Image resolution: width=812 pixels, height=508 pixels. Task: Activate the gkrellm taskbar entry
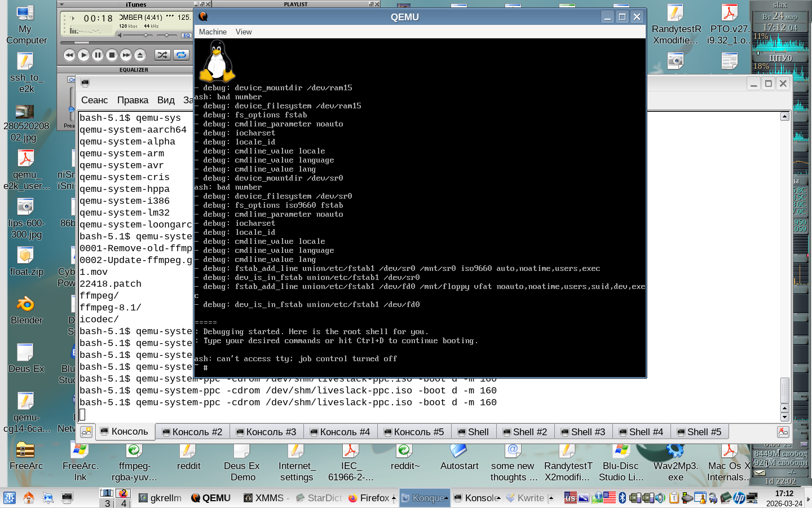pyautogui.click(x=160, y=498)
